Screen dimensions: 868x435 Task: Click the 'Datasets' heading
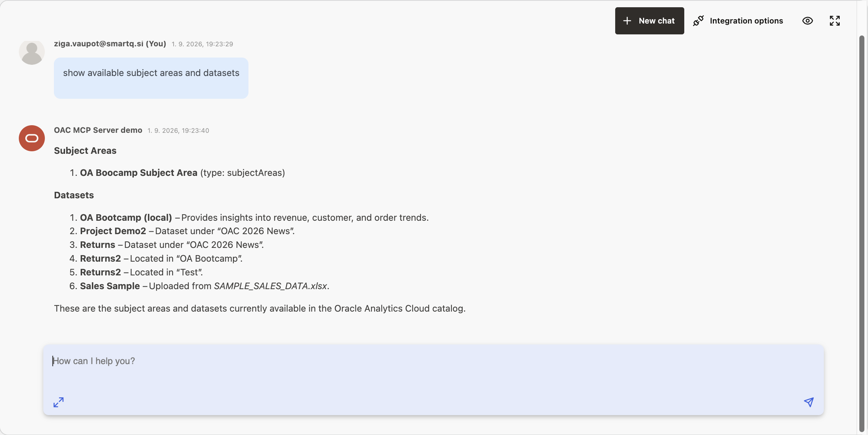74,195
